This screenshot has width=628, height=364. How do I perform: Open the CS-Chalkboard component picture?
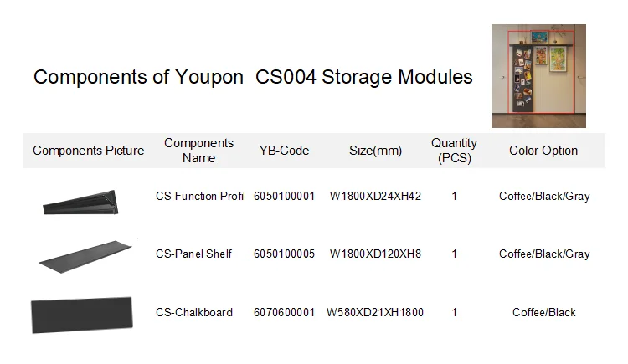(x=82, y=314)
